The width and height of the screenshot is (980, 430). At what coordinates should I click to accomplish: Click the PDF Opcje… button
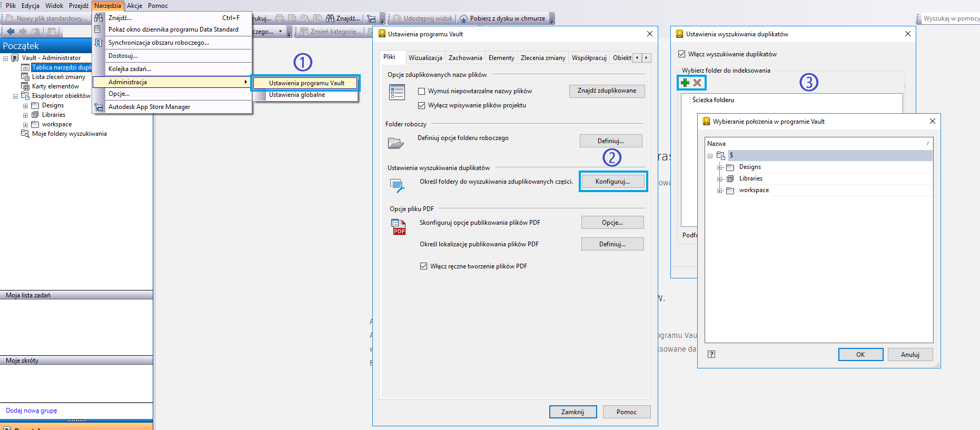click(612, 223)
